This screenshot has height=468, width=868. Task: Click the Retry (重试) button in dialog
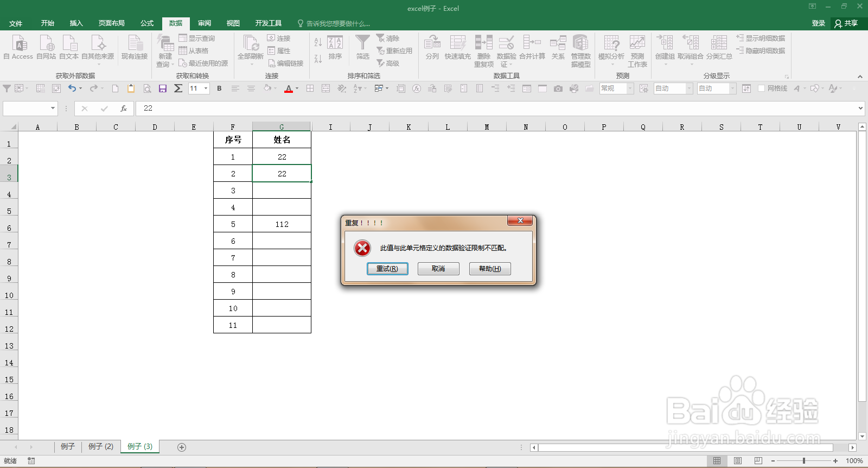387,269
